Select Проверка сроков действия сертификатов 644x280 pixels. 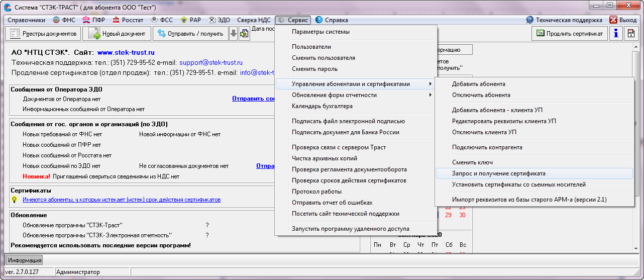356,180
